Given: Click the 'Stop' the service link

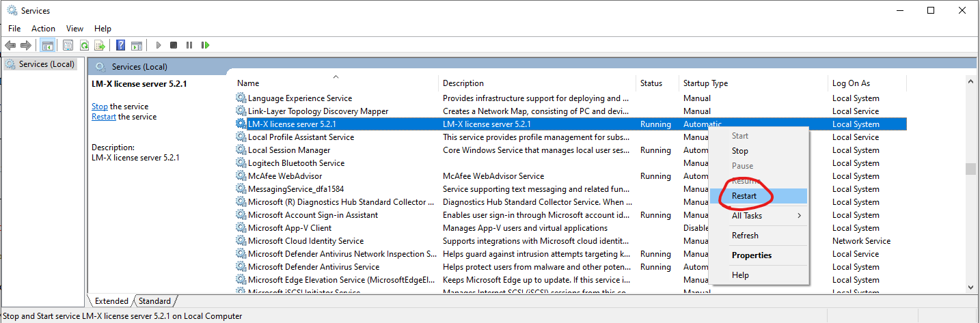Looking at the screenshot, I should point(100,107).
